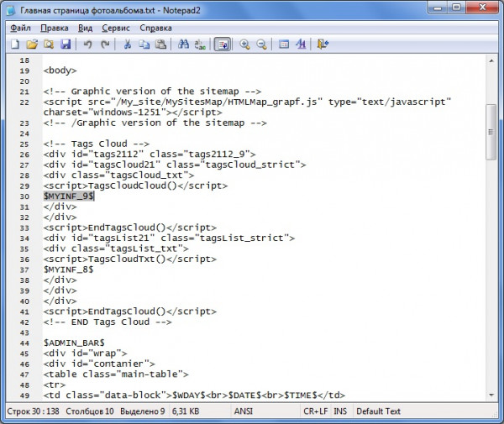This screenshot has height=424, width=504.
Task: Click the charset="windows-1251" line
Action: [133, 113]
